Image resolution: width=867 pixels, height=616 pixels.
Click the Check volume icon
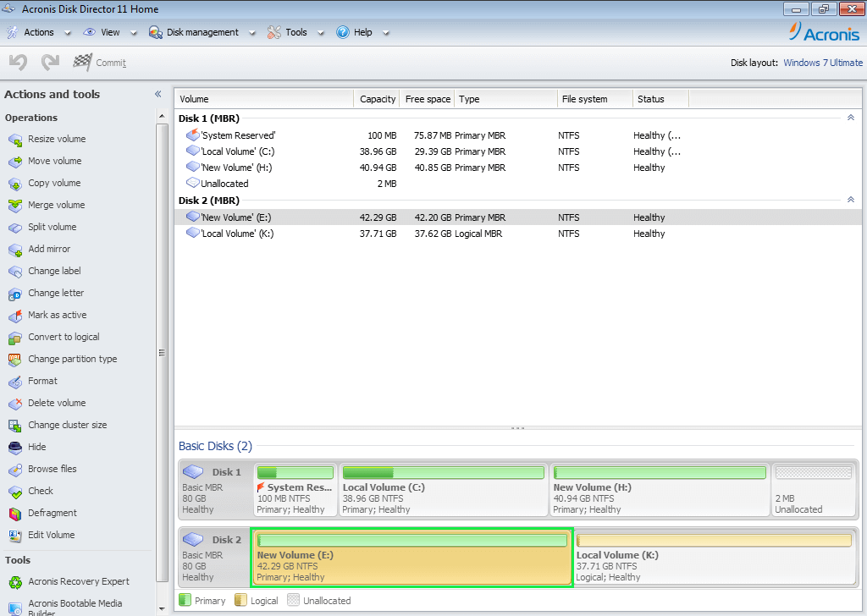[x=15, y=492]
